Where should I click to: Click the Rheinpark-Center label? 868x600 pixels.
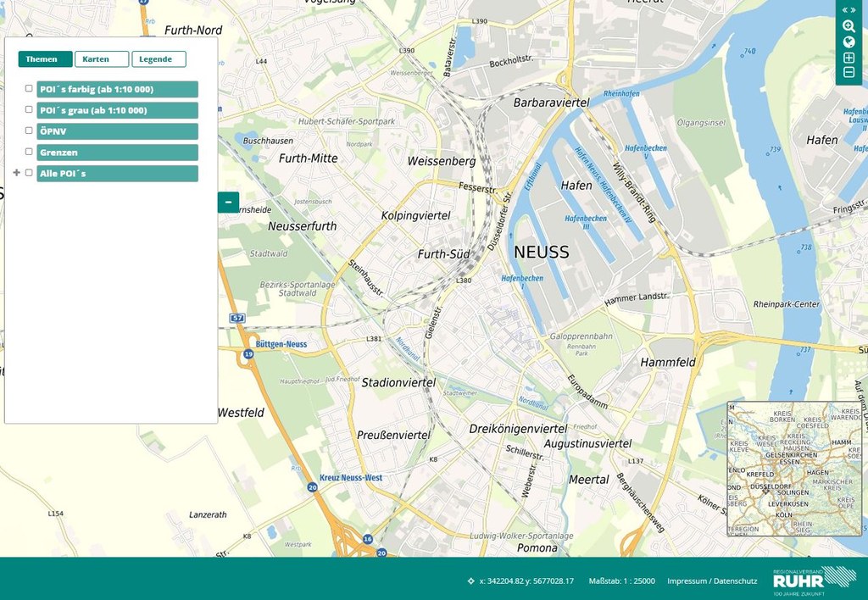(x=786, y=304)
